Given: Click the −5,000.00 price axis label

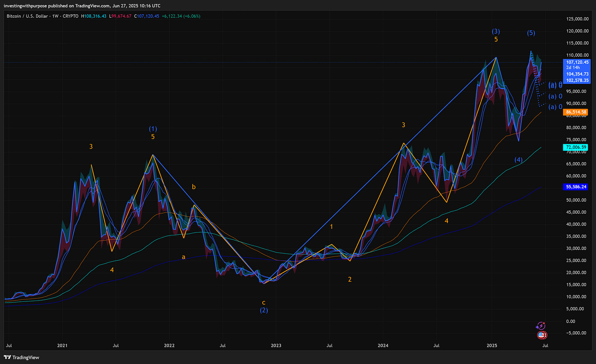Looking at the screenshot, I should tap(576, 333).
